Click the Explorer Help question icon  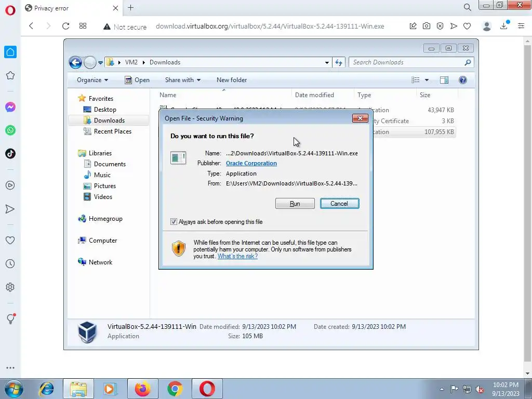463,79
